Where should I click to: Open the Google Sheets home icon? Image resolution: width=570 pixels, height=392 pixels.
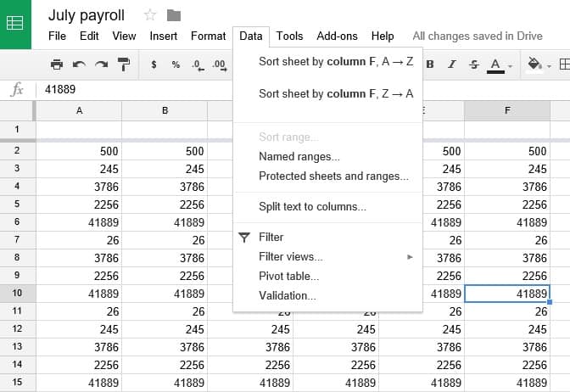(15, 24)
